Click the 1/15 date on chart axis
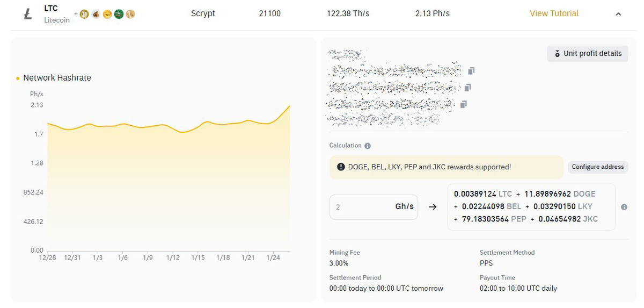 coord(198,258)
